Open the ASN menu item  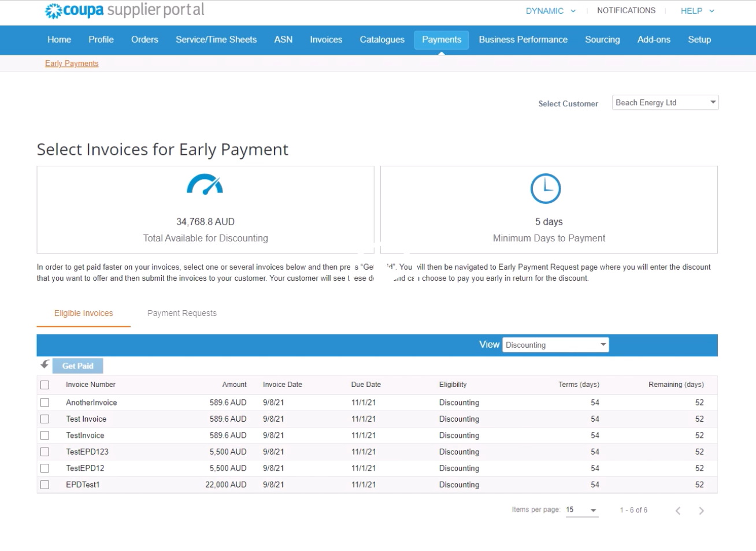[x=283, y=40]
